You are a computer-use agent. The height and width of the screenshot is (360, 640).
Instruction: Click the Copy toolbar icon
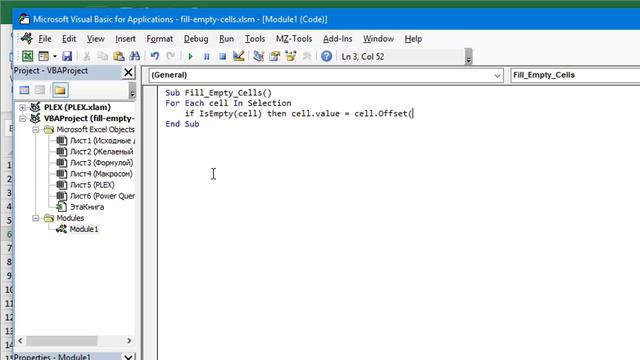(x=102, y=56)
